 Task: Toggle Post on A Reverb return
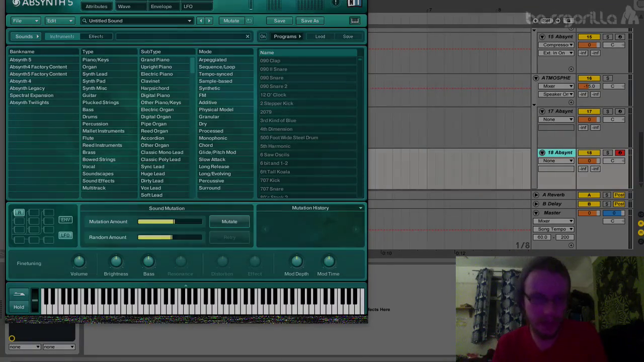pos(619,195)
